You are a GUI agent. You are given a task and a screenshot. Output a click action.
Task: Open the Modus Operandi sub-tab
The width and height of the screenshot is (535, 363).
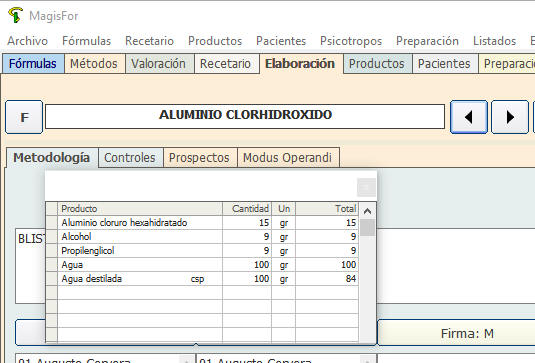coord(287,158)
